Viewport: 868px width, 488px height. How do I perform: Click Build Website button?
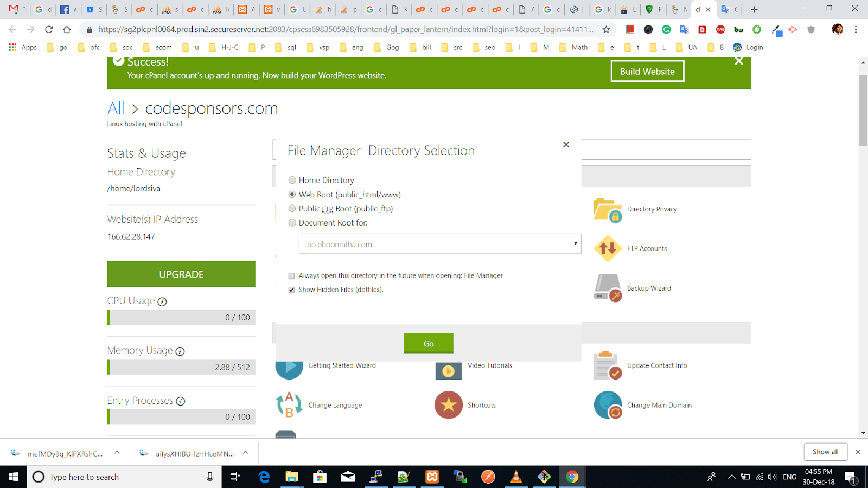647,71
